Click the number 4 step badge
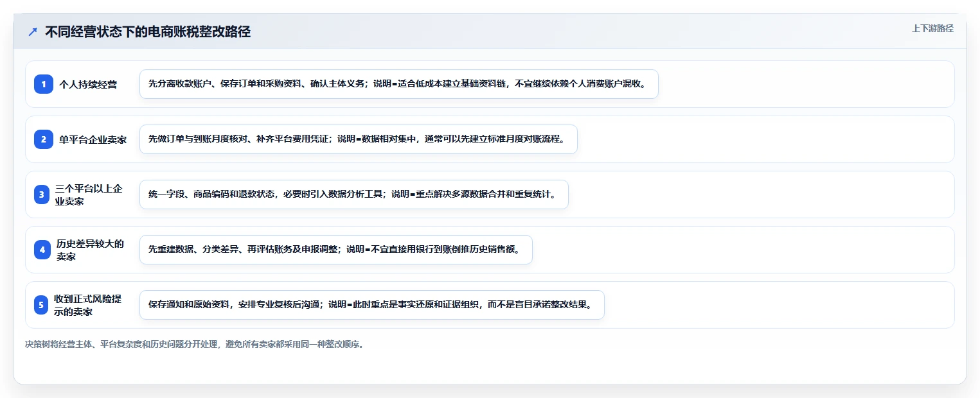 coord(42,250)
